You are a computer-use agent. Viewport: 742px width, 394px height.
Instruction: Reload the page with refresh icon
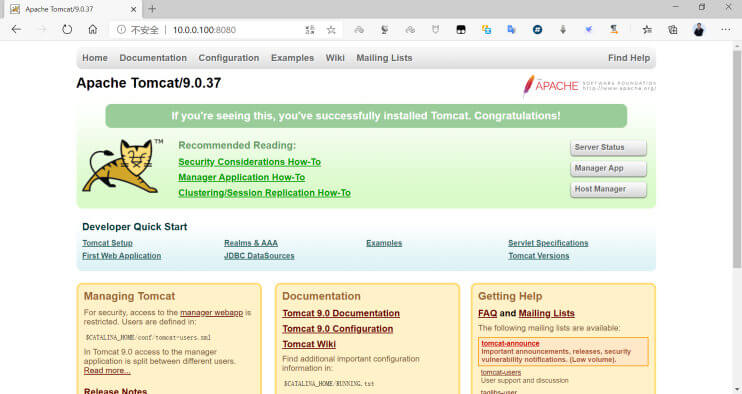[x=67, y=29]
